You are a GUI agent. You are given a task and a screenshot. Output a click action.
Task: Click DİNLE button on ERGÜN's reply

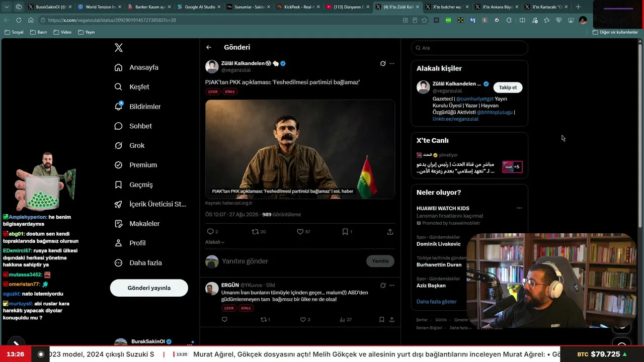[246, 308]
